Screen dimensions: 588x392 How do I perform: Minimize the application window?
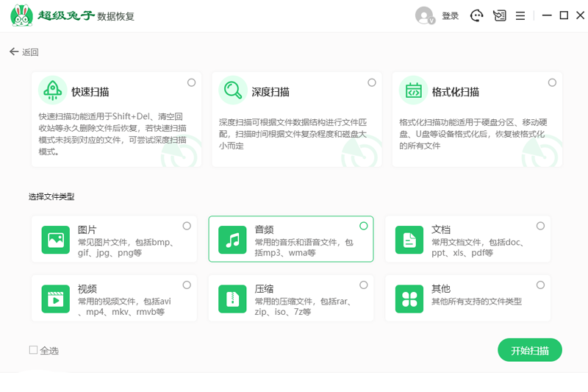pyautogui.click(x=547, y=15)
